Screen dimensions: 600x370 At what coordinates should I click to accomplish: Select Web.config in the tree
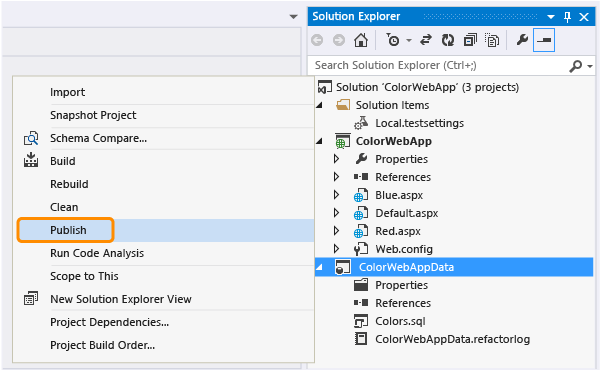(404, 249)
